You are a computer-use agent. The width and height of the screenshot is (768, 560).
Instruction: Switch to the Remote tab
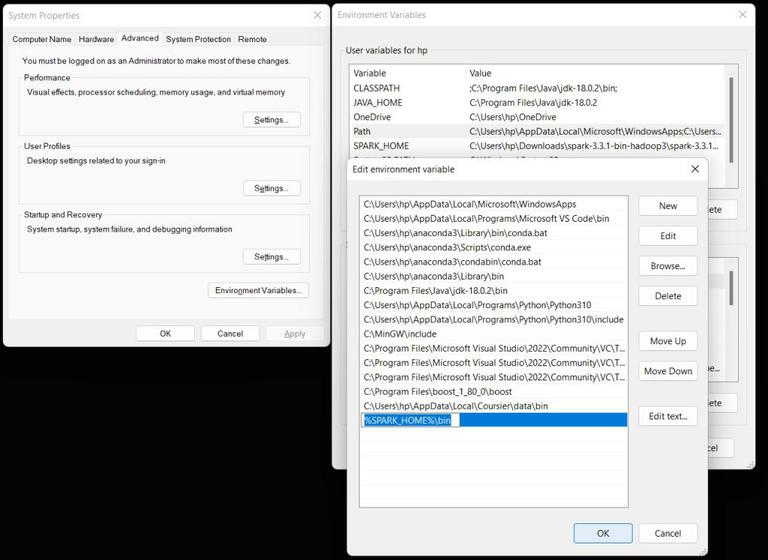[x=252, y=39]
